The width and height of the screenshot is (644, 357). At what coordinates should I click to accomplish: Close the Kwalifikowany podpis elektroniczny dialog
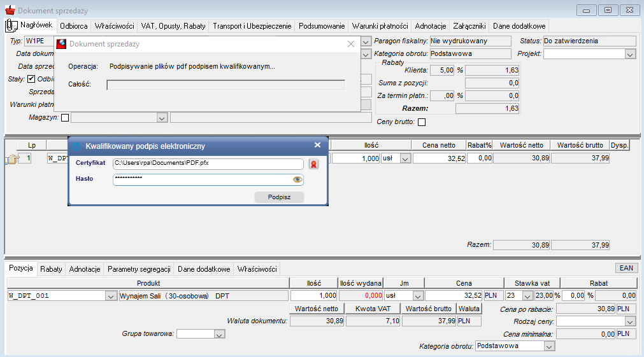[317, 145]
